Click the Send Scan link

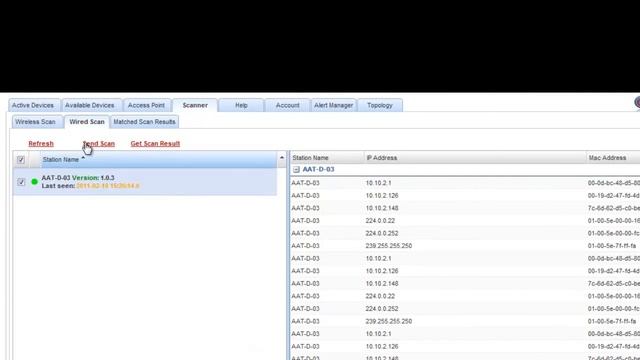[99, 144]
